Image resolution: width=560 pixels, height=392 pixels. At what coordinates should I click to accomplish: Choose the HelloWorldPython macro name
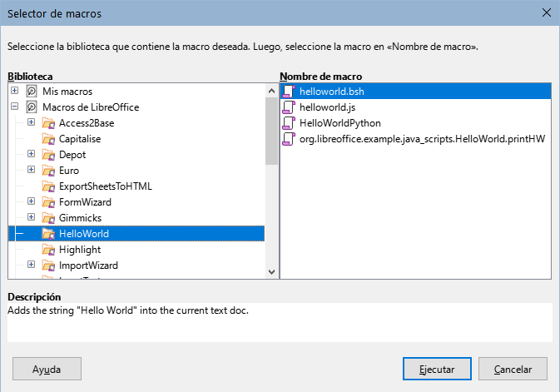340,123
